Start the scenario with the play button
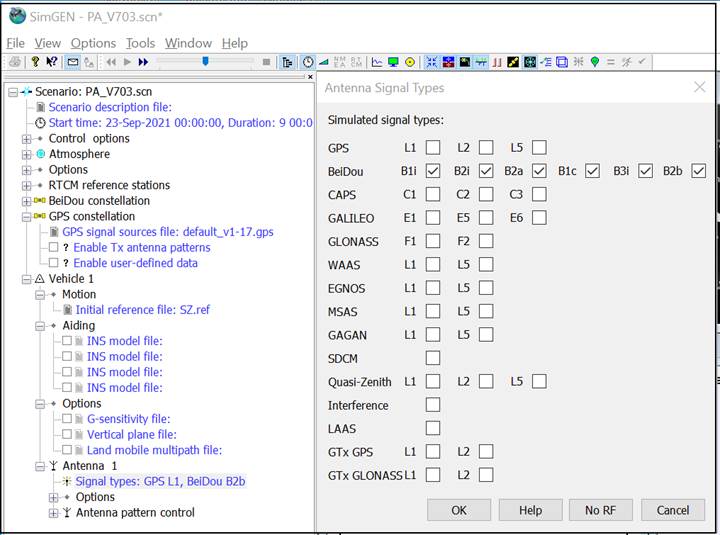This screenshot has height=535, width=720. [x=127, y=62]
